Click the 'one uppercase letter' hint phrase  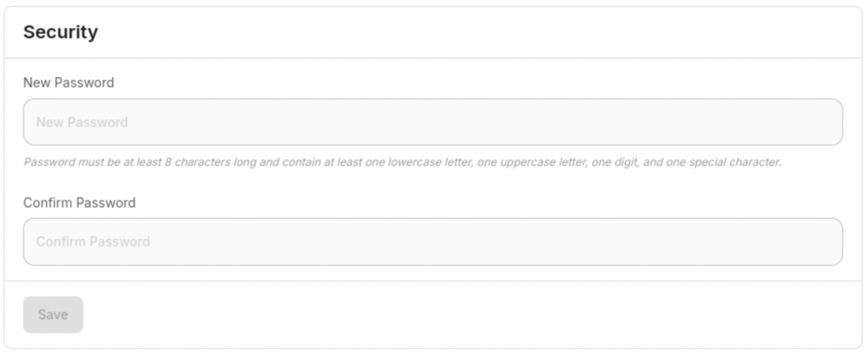[532, 163]
